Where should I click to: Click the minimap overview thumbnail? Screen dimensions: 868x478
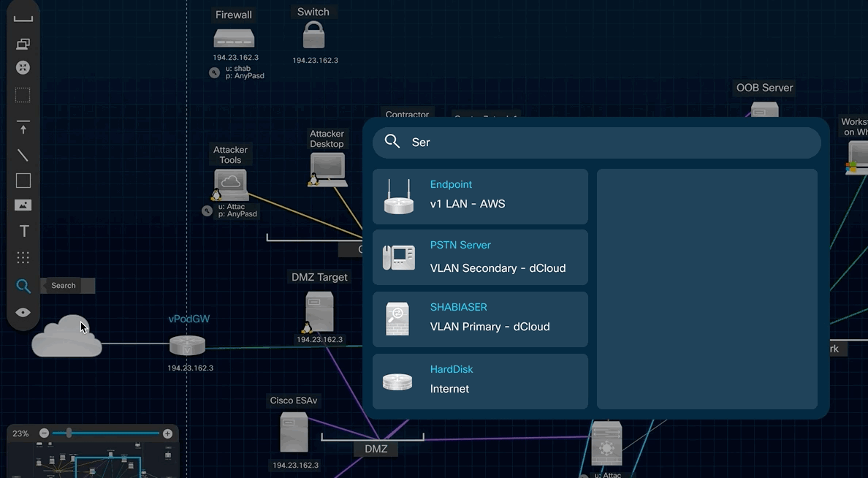(93, 460)
